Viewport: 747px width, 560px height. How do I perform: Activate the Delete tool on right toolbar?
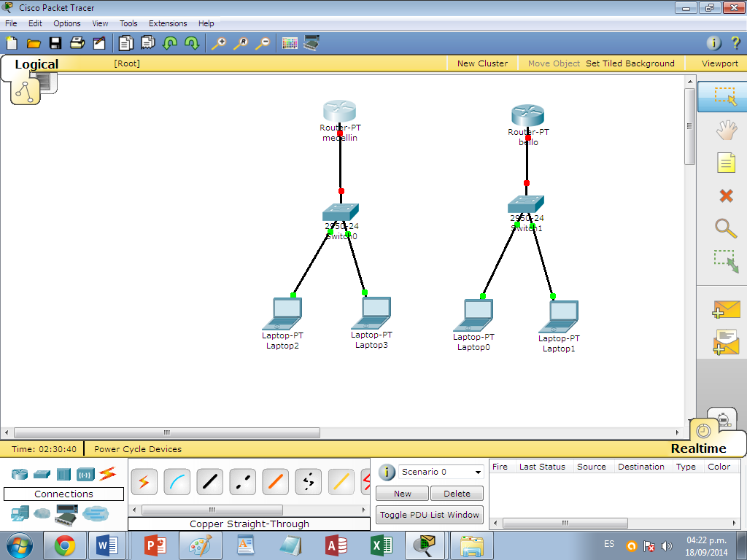(725, 195)
